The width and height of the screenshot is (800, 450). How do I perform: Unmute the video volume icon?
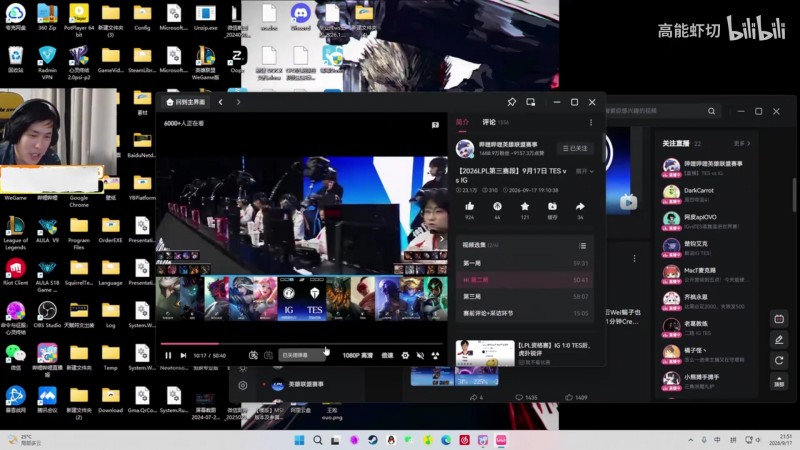pyautogui.click(x=420, y=356)
